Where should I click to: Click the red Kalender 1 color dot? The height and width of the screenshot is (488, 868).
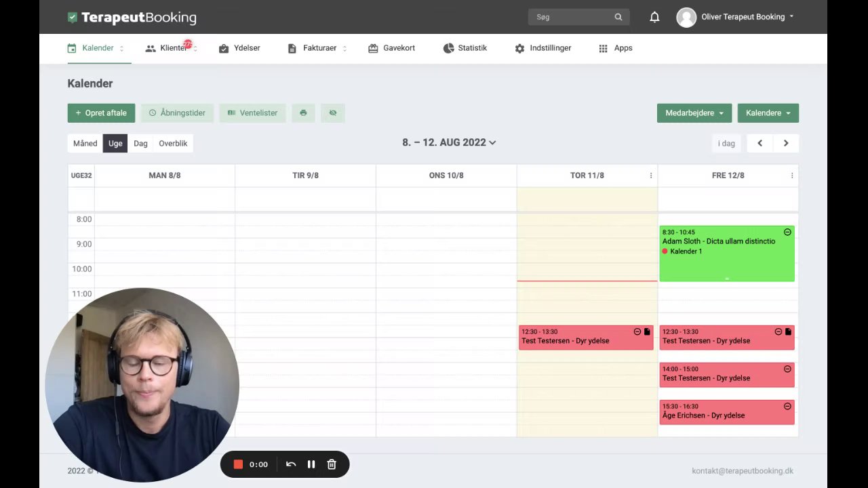(x=665, y=251)
